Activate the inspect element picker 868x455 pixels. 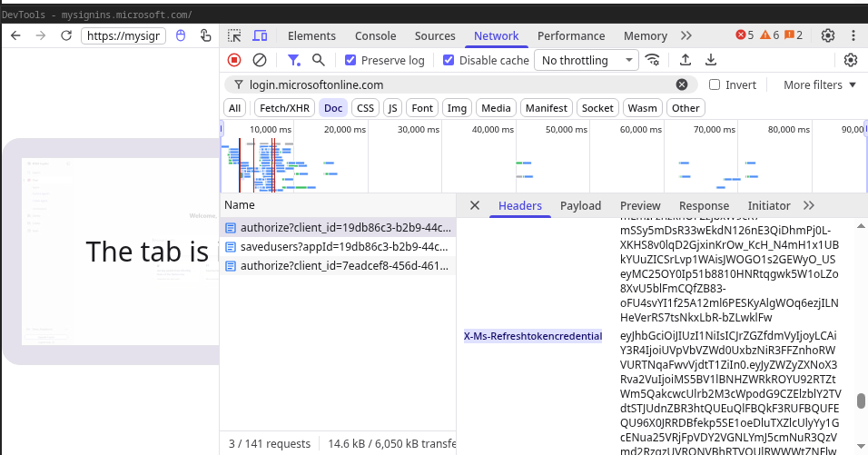(234, 35)
